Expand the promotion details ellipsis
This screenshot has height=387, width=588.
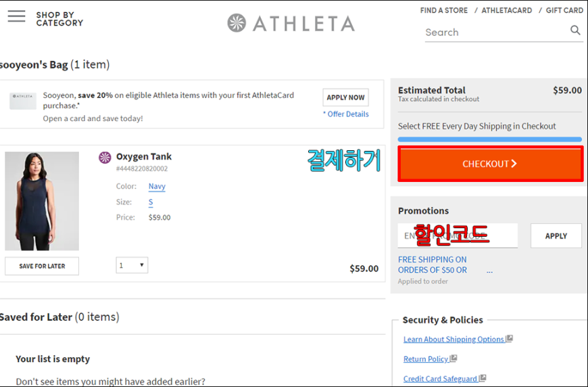tap(489, 271)
